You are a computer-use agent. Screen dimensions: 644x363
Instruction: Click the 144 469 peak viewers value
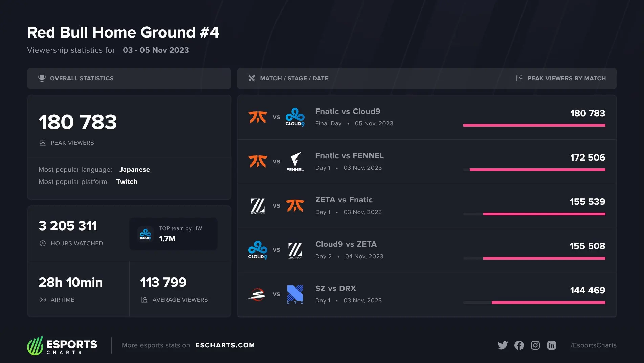tap(587, 290)
